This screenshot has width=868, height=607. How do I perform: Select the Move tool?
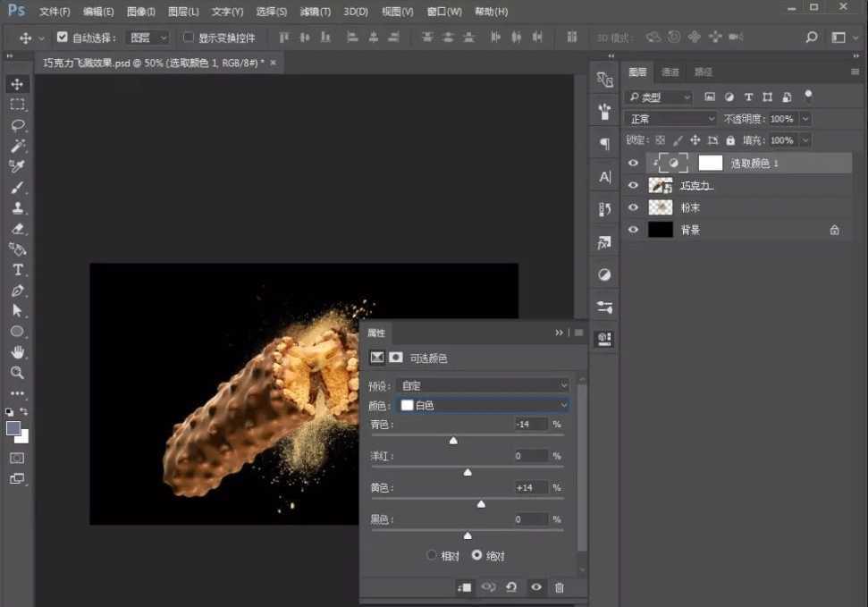point(17,84)
